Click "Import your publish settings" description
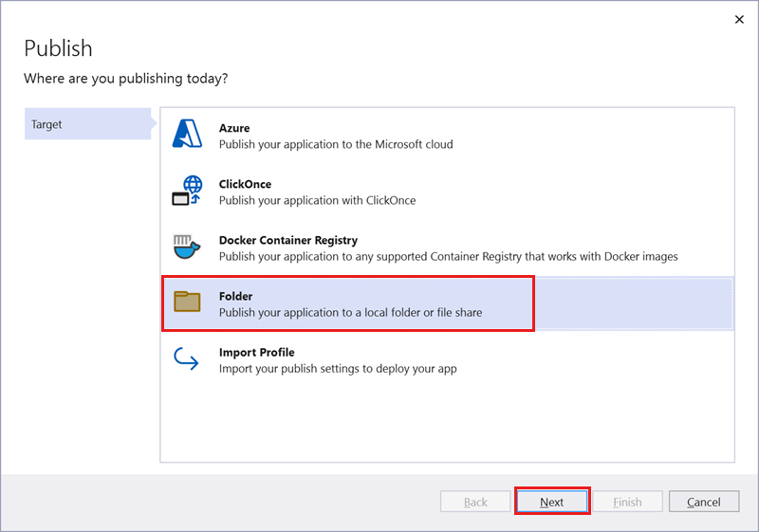The height and width of the screenshot is (532, 759). (x=338, y=369)
